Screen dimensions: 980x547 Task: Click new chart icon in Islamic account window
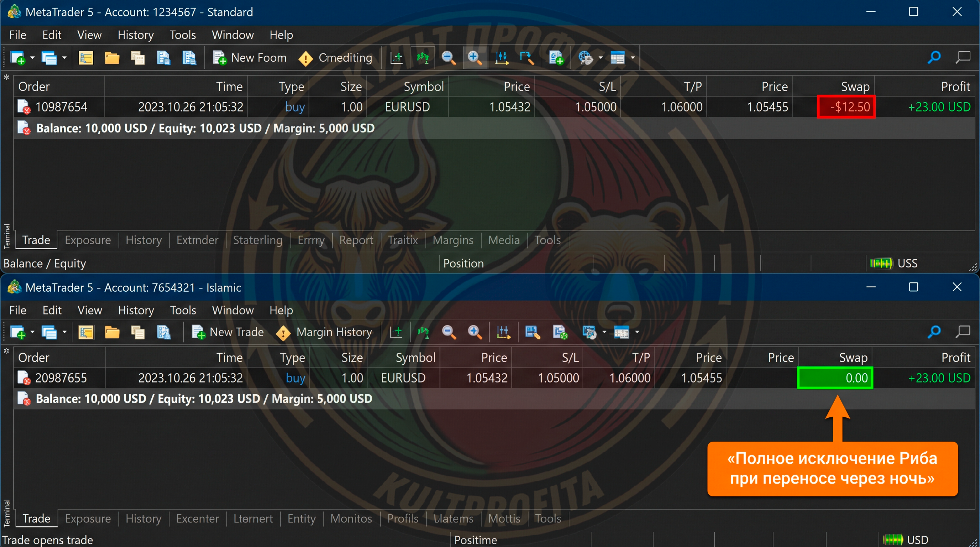(x=17, y=333)
